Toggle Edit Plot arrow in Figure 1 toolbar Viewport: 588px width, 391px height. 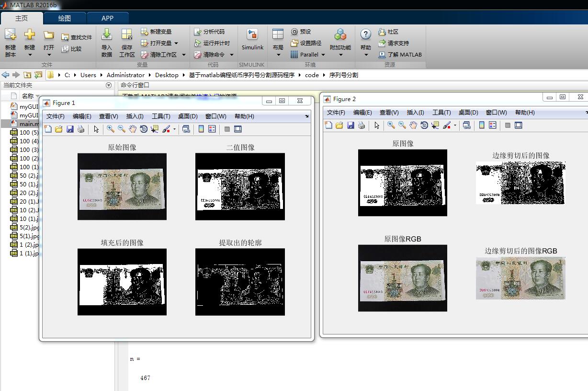pos(96,129)
